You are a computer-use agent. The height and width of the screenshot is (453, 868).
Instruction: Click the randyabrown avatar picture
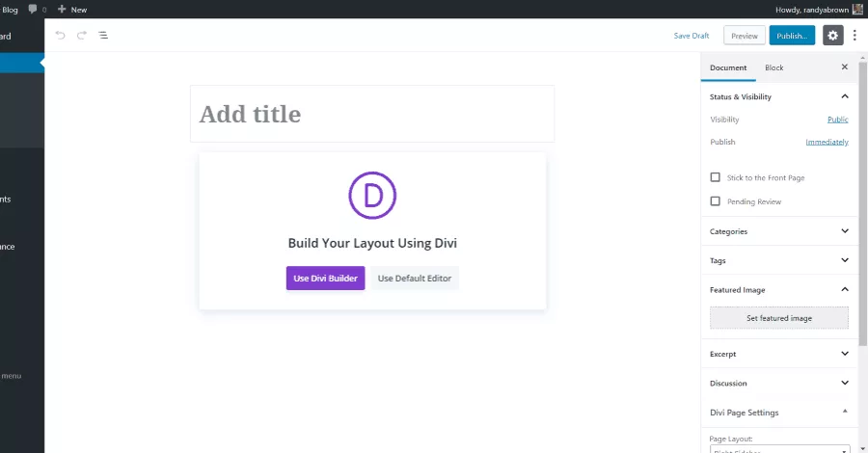(x=857, y=9)
